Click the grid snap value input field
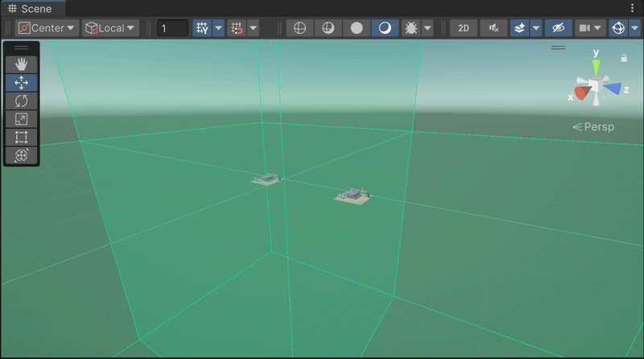 pos(172,28)
